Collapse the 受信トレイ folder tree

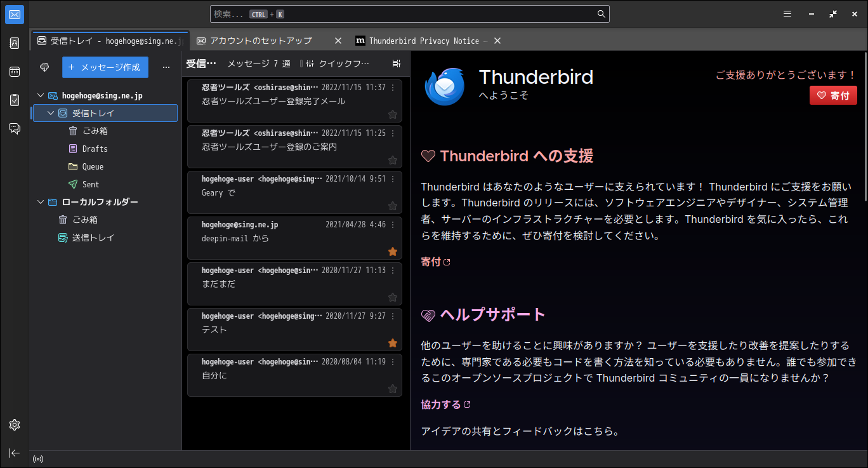click(51, 114)
